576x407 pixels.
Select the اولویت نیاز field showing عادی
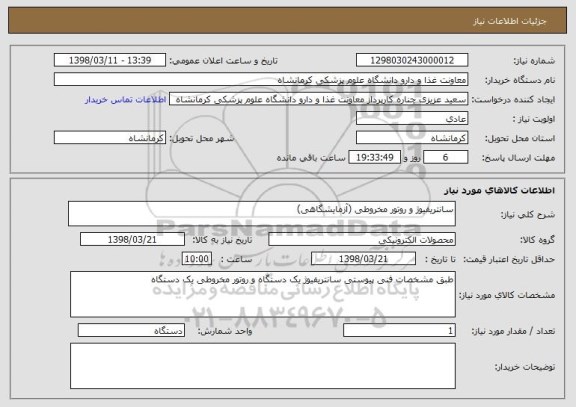[412, 119]
